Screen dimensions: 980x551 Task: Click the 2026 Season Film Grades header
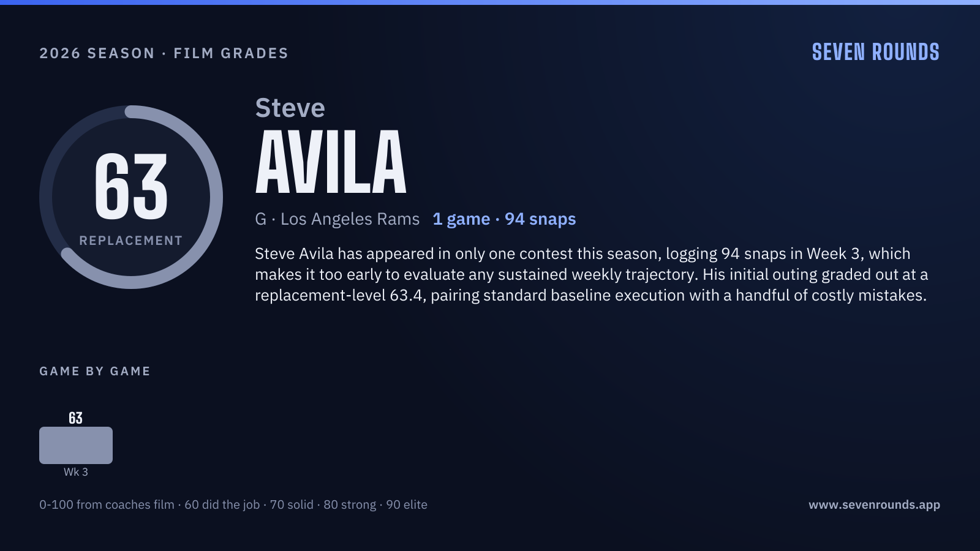coord(164,53)
